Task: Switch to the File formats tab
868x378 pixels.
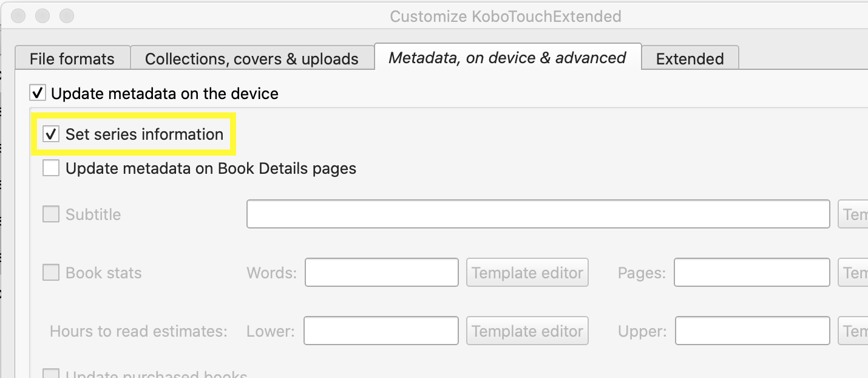Action: [72, 59]
